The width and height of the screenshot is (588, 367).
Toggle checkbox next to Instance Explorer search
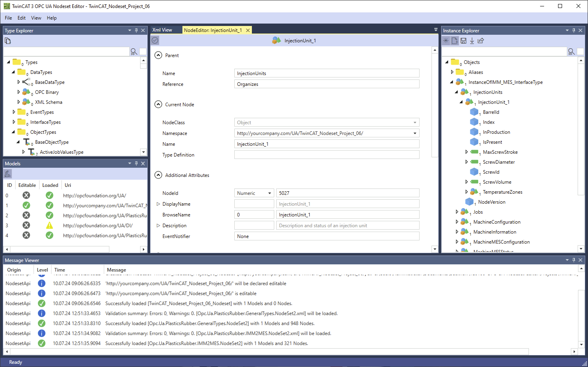coord(580,52)
